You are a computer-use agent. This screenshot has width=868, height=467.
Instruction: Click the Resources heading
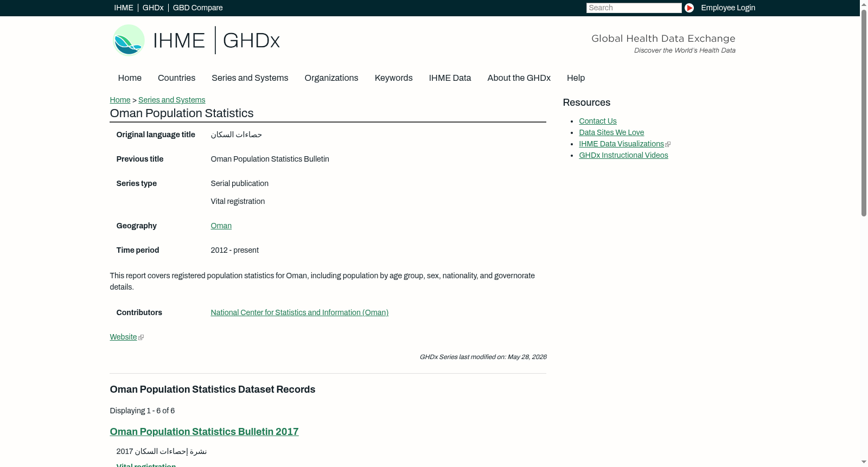click(x=586, y=103)
